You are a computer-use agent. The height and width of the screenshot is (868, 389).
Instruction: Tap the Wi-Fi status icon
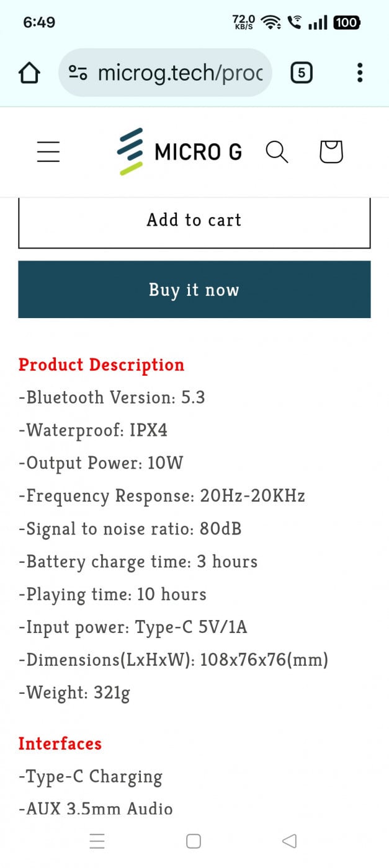tap(271, 23)
